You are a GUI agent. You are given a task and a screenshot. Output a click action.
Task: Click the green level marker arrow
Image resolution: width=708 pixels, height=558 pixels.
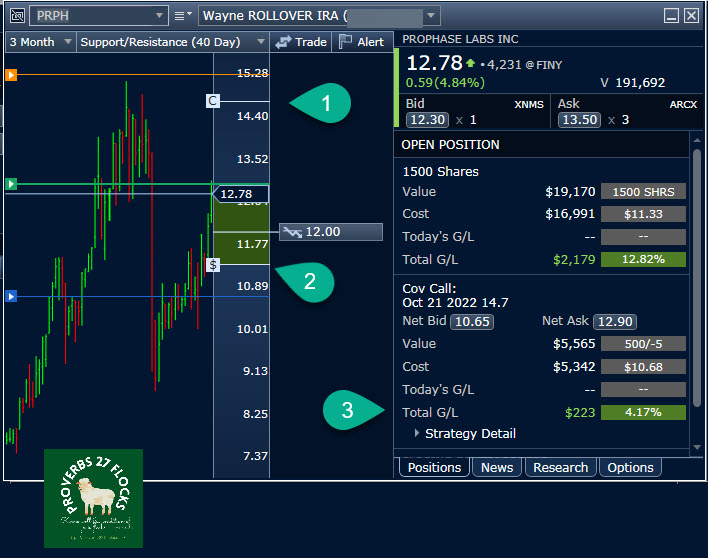(11, 184)
